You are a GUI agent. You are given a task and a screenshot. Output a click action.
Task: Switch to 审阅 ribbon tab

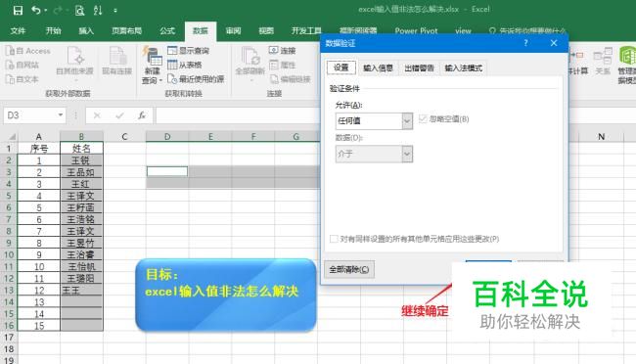(x=233, y=31)
